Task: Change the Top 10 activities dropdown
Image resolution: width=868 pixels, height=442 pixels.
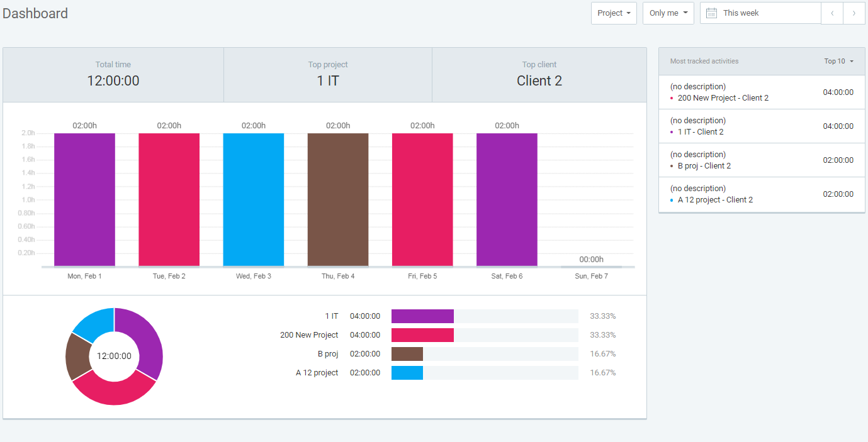Action: (x=837, y=61)
